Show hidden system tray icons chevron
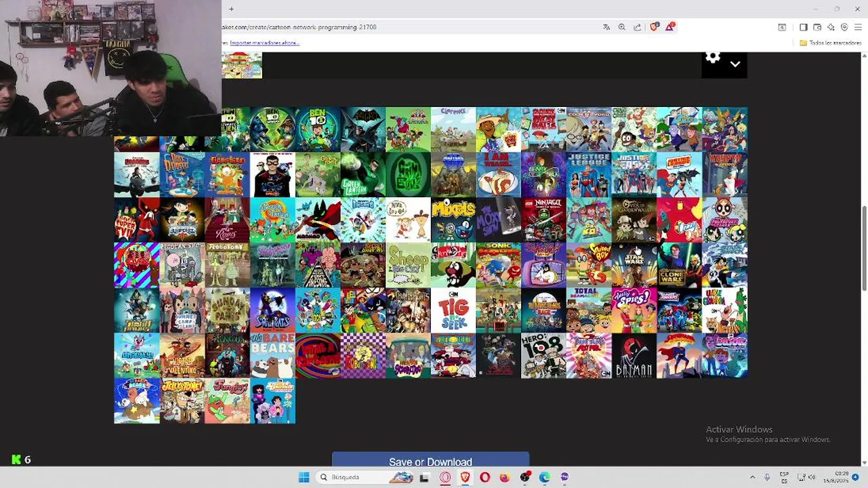Viewport: 868px width, 488px height. coord(752,477)
